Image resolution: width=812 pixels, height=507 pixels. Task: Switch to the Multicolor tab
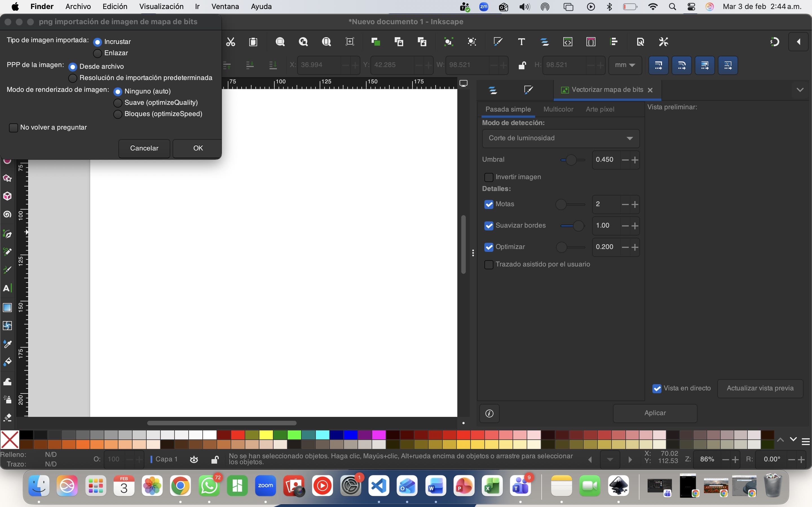558,109
